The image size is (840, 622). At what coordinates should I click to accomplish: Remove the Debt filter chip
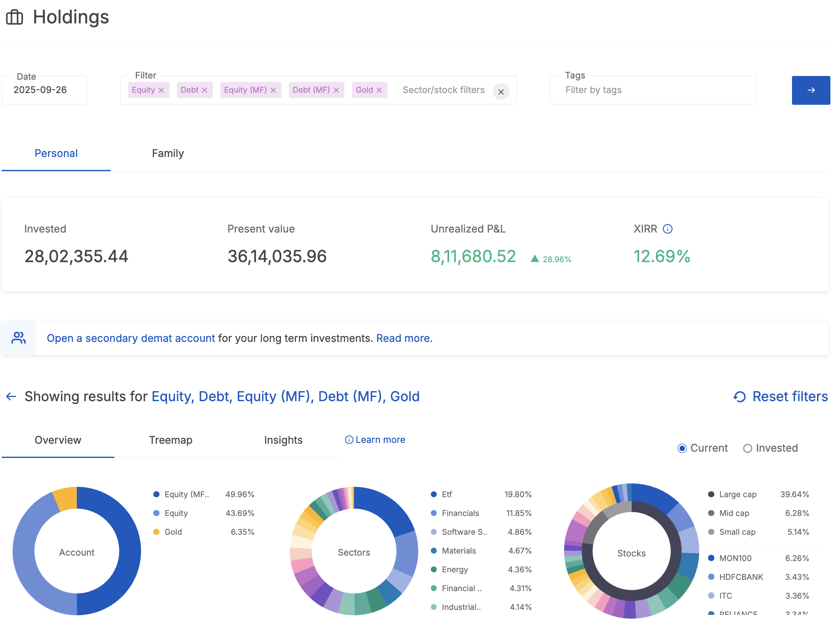coord(205,90)
